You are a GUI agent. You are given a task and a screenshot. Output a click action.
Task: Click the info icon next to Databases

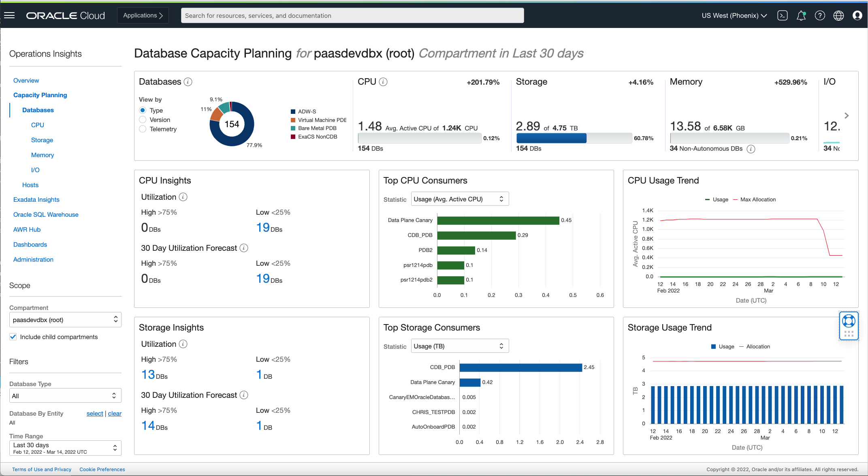coord(188,82)
